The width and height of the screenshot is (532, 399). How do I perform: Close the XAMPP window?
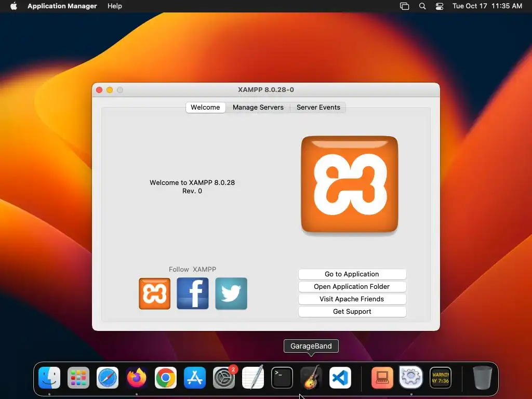coord(99,90)
